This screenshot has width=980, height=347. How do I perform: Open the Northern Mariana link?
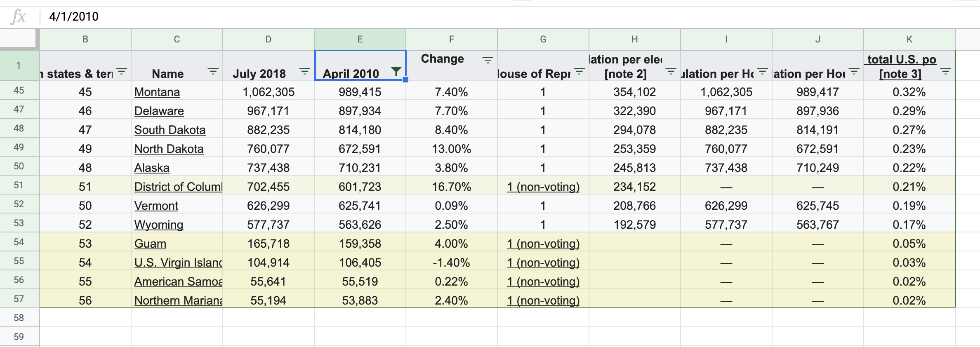[x=178, y=300]
